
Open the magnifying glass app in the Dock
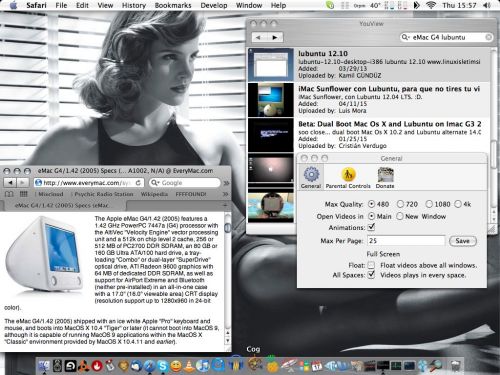click(x=436, y=366)
